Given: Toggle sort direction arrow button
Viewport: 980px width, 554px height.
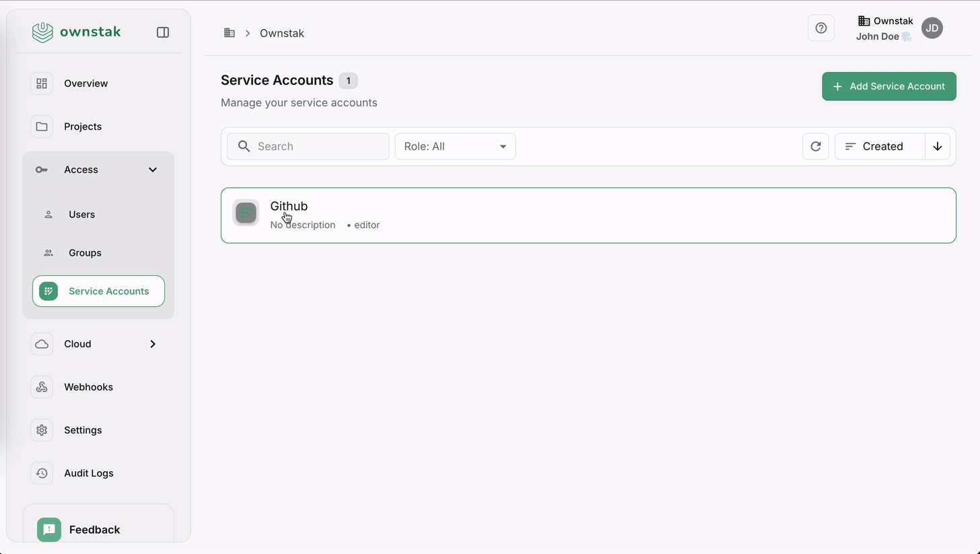Looking at the screenshot, I should [x=937, y=146].
